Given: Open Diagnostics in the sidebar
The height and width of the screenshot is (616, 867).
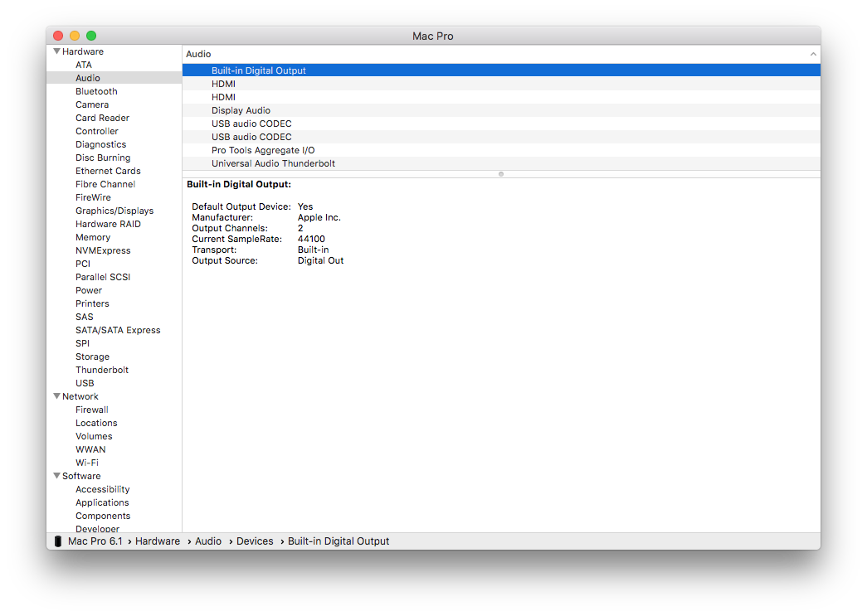Looking at the screenshot, I should coord(100,144).
